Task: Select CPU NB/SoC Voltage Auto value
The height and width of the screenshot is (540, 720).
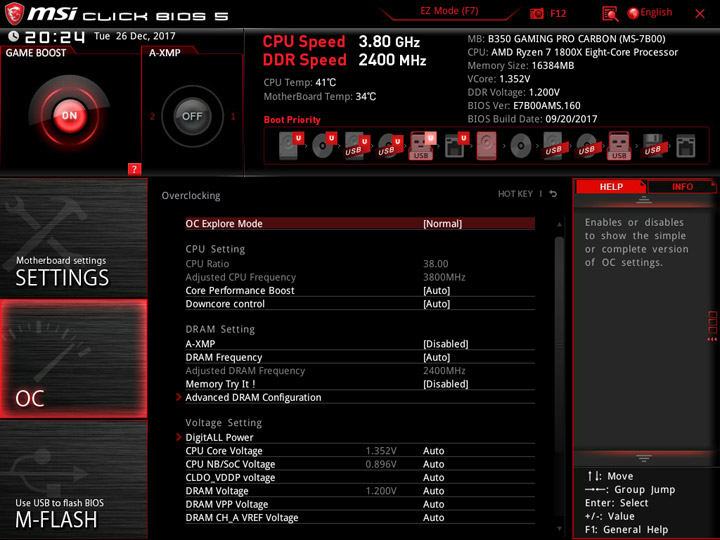Action: point(433,464)
